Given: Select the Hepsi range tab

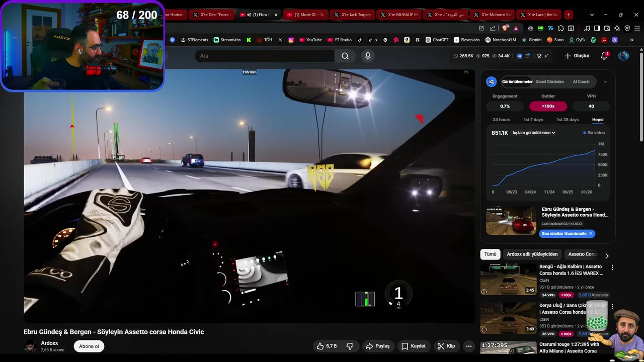Looking at the screenshot, I should [x=598, y=120].
